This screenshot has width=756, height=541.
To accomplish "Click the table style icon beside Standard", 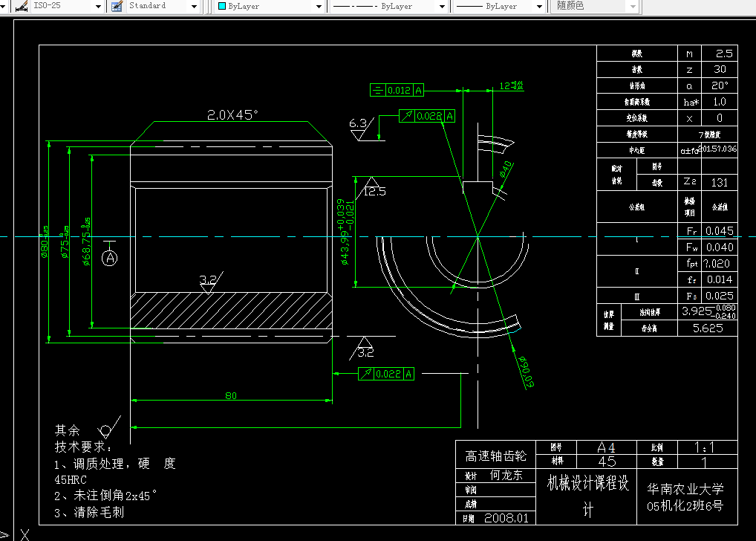I will 117,6.
